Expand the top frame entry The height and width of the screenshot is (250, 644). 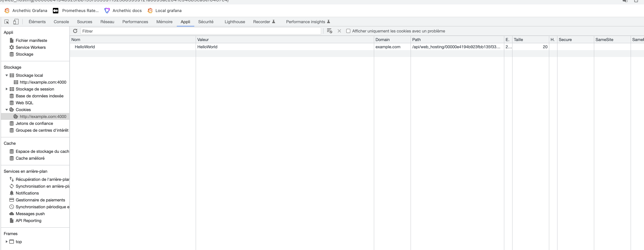click(7, 241)
